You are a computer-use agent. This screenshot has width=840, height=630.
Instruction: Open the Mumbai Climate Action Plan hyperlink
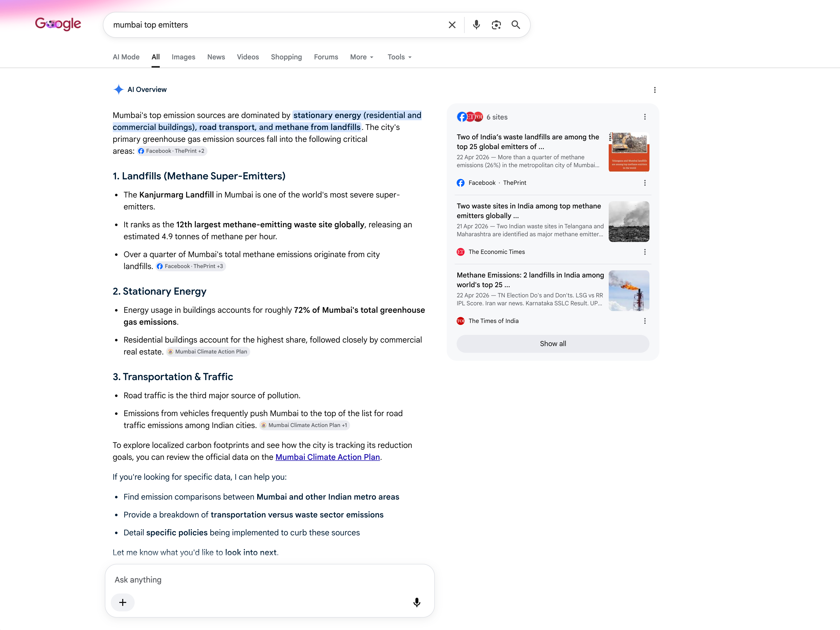point(328,457)
